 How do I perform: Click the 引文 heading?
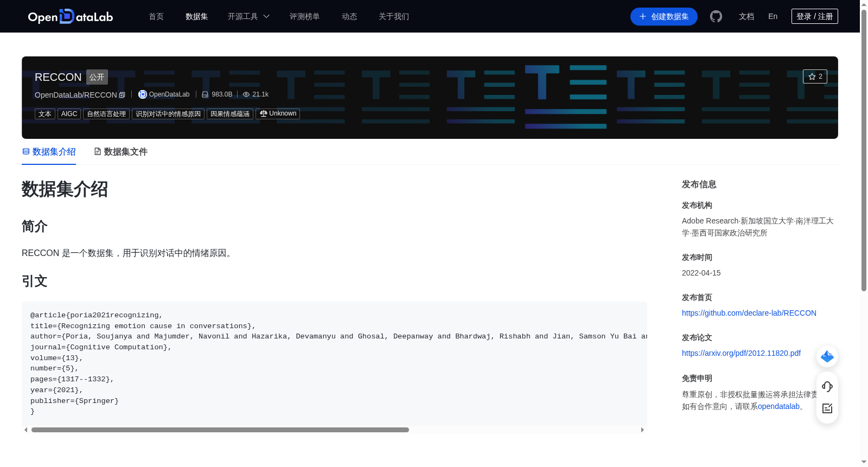coord(35,281)
